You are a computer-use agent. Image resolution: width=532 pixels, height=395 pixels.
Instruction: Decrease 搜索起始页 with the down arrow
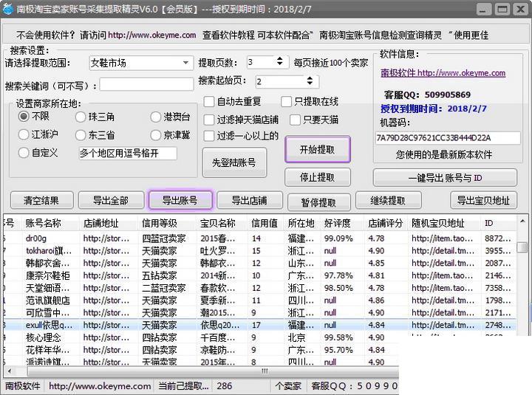pos(310,83)
